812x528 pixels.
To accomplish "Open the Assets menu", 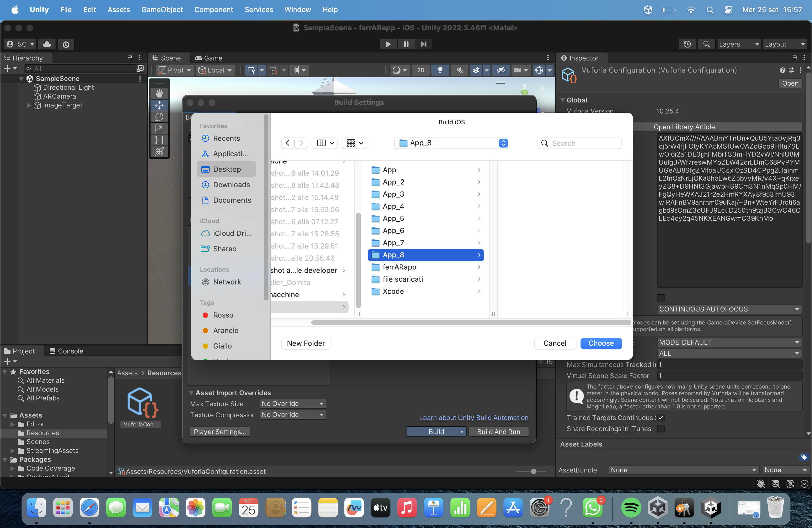I will 118,10.
